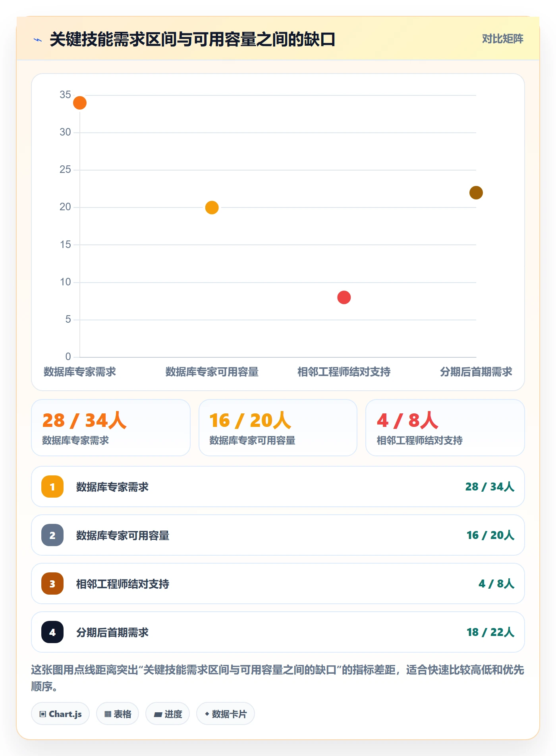Click the 4 / 8人 summary card value
Image resolution: width=556 pixels, height=756 pixels.
(x=407, y=421)
